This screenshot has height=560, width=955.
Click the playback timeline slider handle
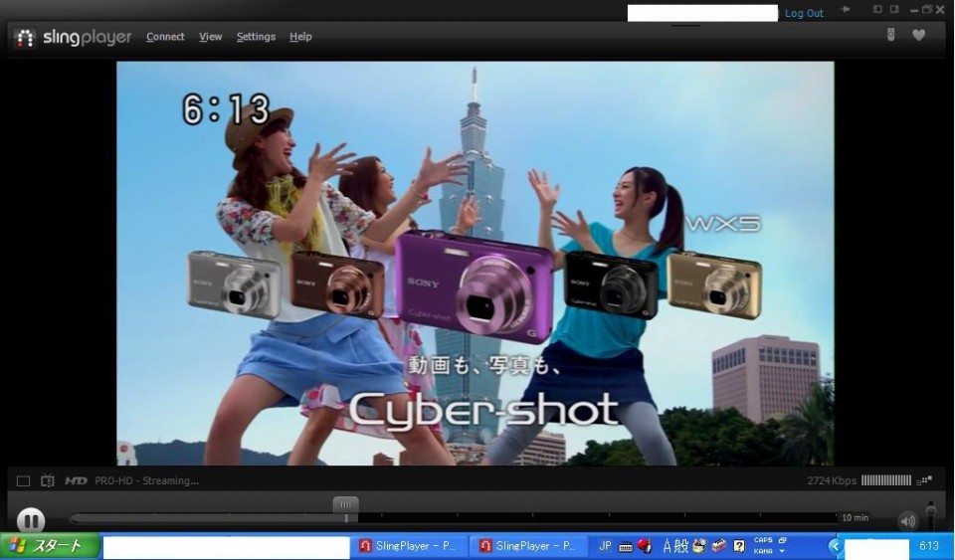tap(345, 506)
